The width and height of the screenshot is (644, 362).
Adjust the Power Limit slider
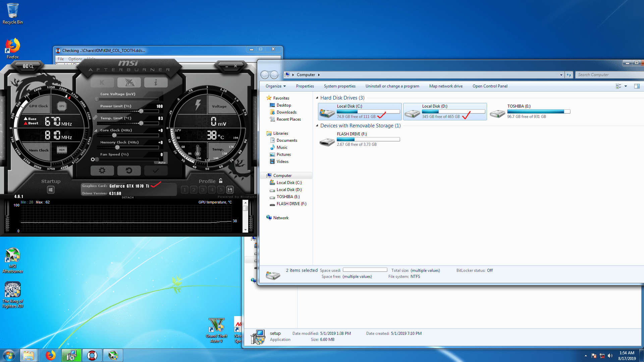pos(142,111)
